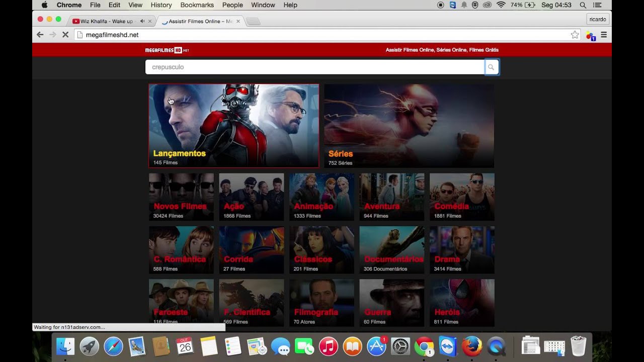Viewport: 644px width, 362px height.
Task: Open the Trash in the dock
Action: 579,346
